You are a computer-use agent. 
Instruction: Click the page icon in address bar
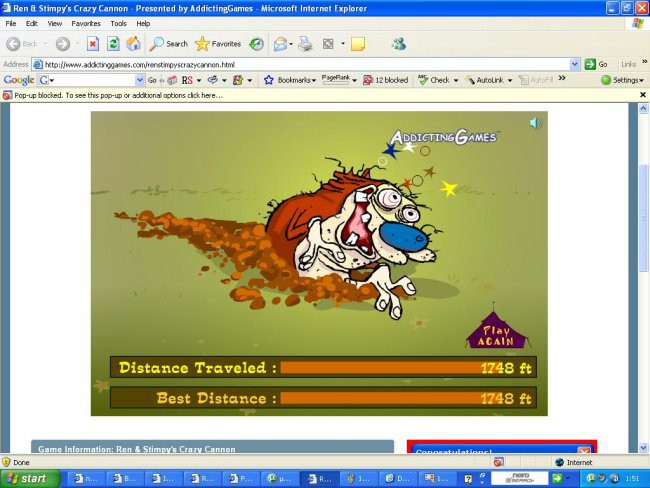[x=38, y=64]
